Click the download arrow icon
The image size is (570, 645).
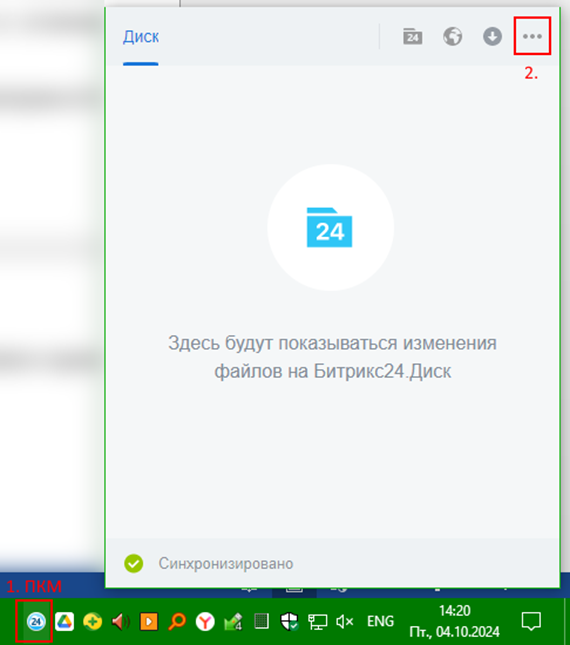(x=492, y=36)
